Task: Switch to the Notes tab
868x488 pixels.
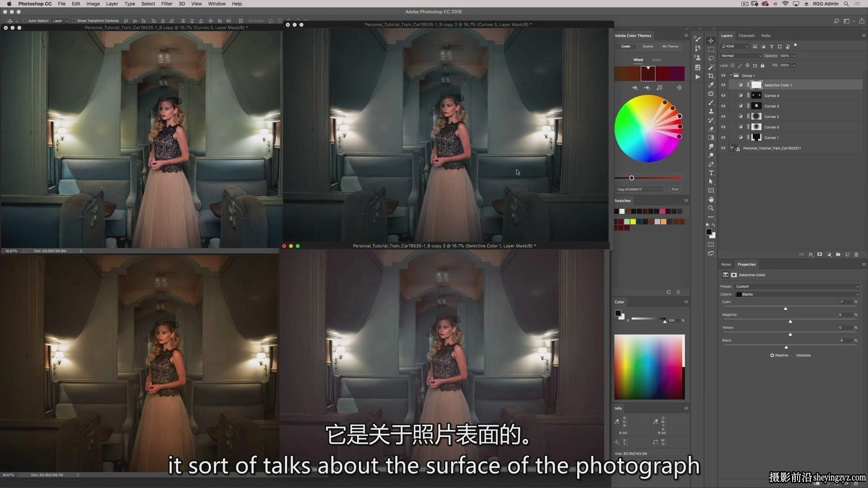Action: (726, 264)
